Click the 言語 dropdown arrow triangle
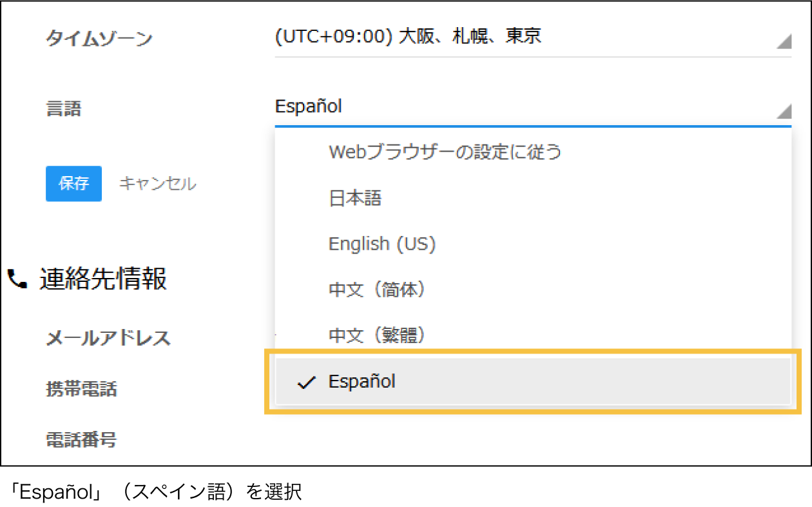The width and height of the screenshot is (812, 507). point(783,112)
